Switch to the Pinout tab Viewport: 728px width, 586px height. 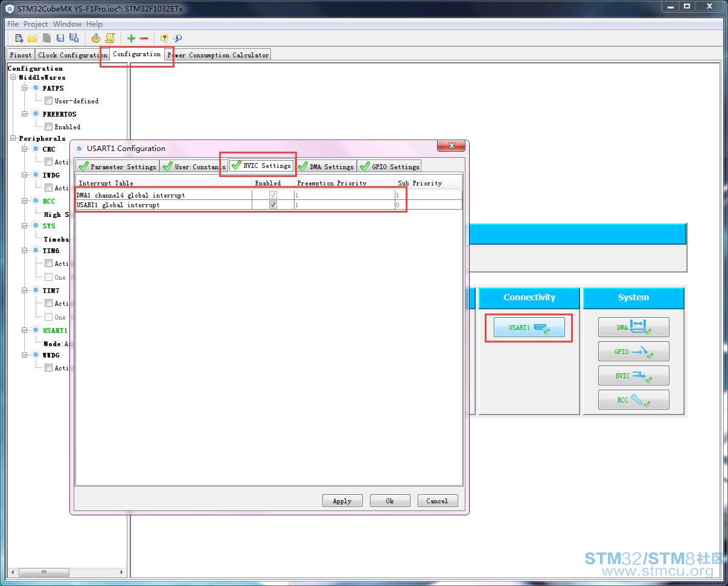[x=21, y=55]
